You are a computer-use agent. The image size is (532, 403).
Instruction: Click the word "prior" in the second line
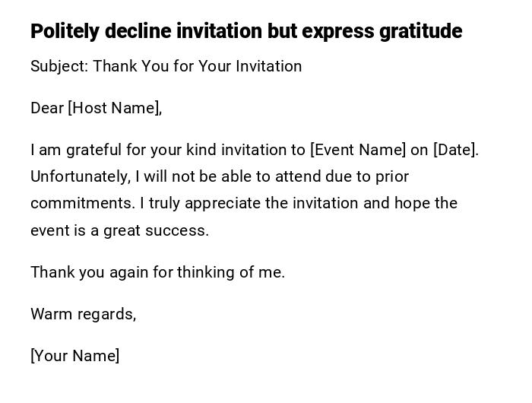[x=392, y=176]
